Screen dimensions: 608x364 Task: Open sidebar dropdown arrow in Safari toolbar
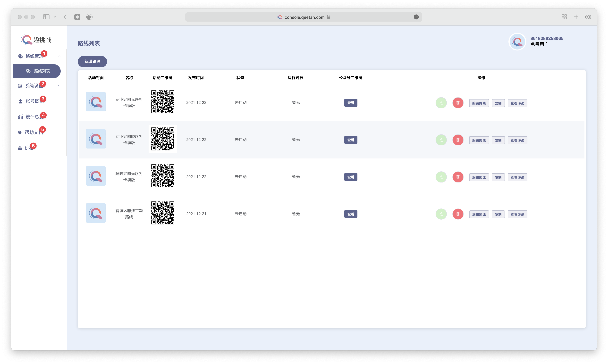[55, 17]
